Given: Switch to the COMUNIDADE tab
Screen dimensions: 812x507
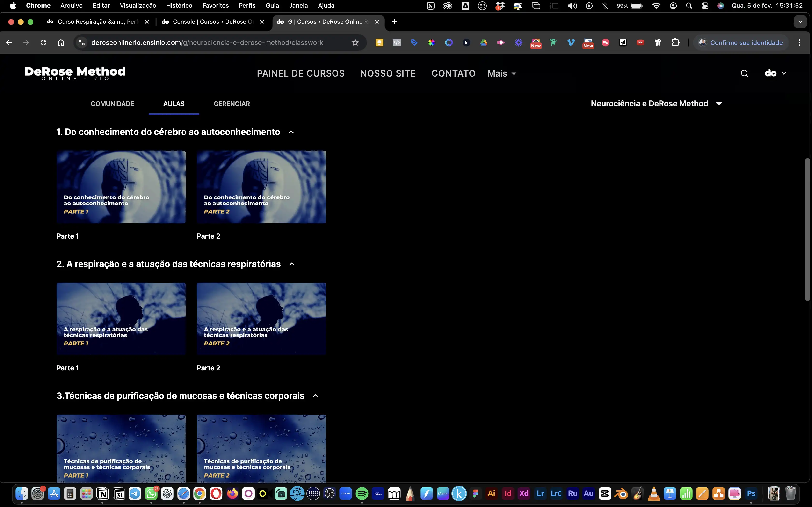Looking at the screenshot, I should tap(112, 104).
